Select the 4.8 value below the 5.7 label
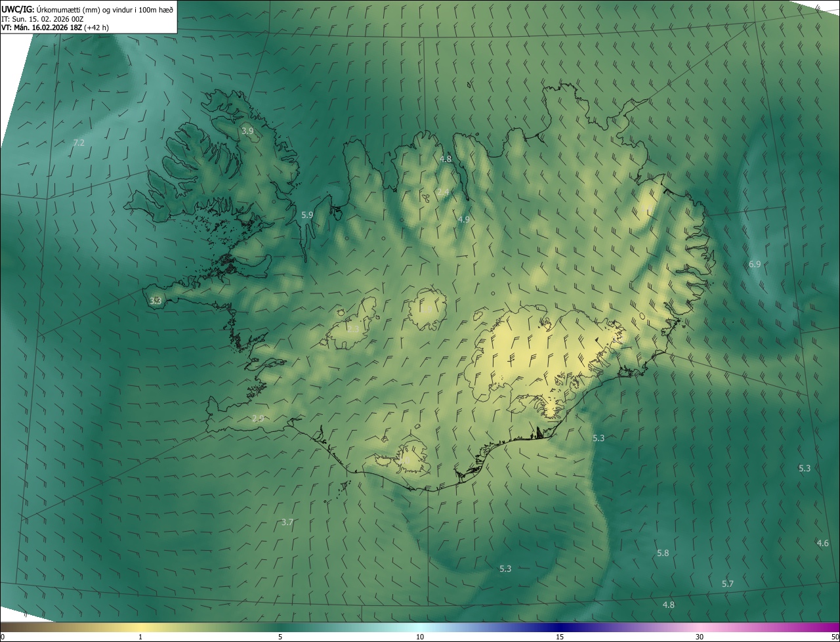The height and width of the screenshot is (642, 840). tap(669, 605)
